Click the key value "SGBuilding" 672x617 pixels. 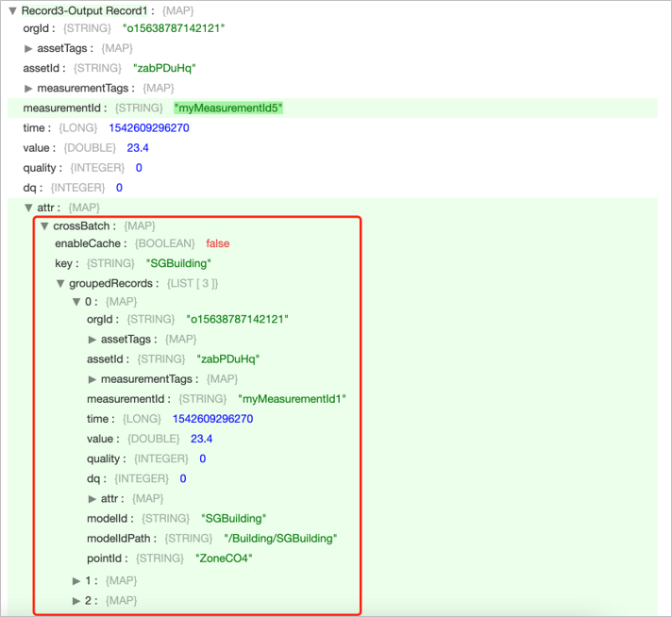178,263
